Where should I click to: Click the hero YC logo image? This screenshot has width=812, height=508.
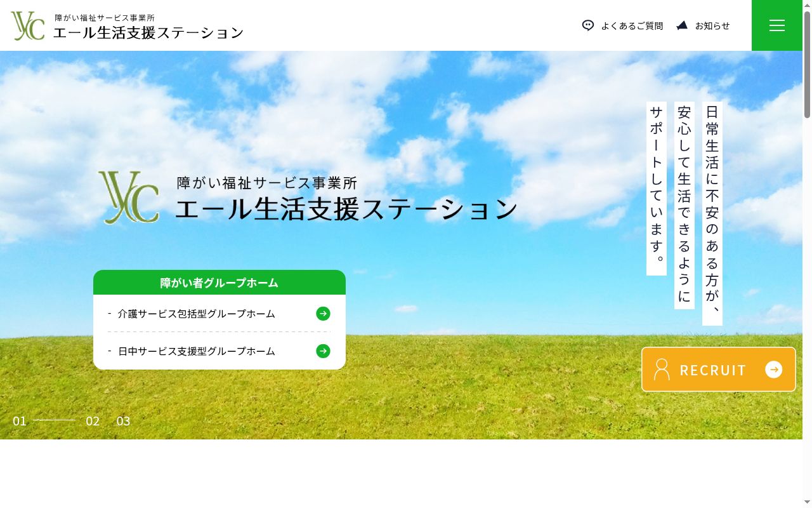point(129,197)
